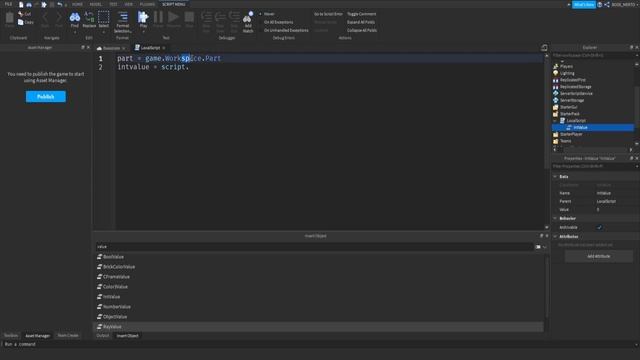Select StarterGui in Explorer

coord(569,107)
